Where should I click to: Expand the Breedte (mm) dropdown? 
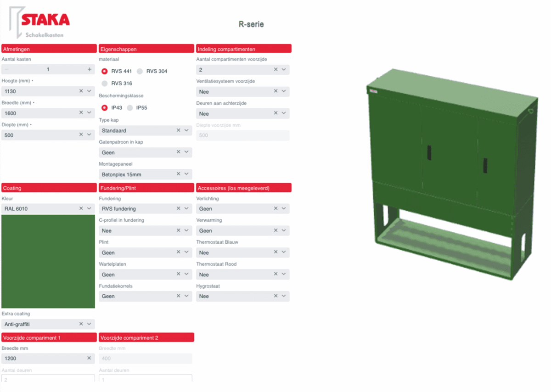click(90, 113)
